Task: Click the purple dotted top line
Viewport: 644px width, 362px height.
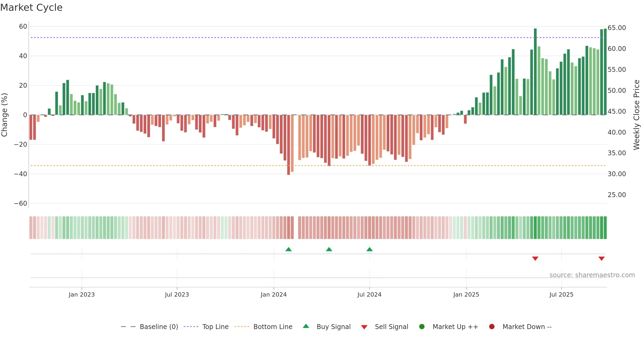Action: click(x=318, y=38)
